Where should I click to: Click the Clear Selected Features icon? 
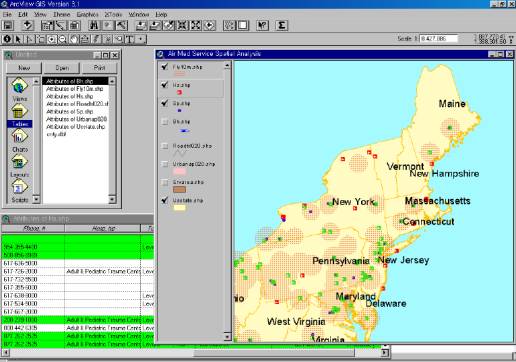coord(243,25)
